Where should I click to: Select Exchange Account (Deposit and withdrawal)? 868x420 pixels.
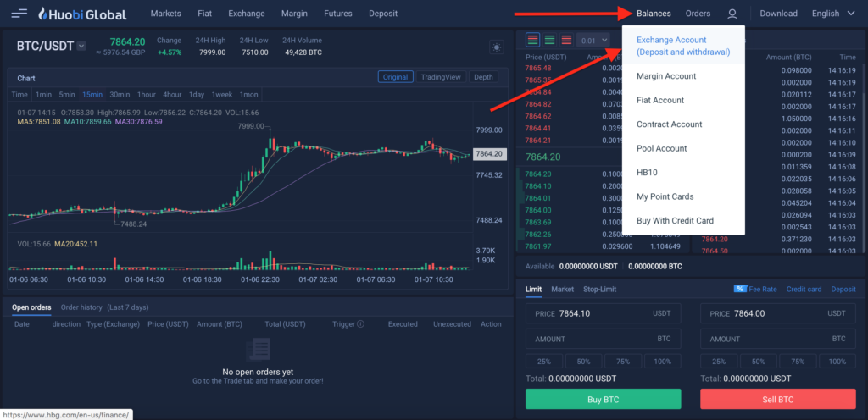tap(684, 47)
